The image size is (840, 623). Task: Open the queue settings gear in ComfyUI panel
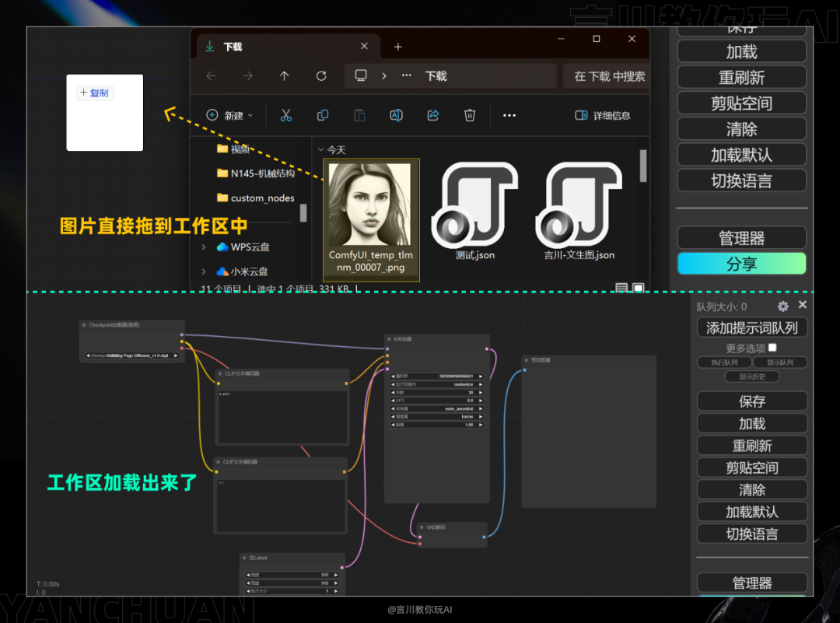(783, 306)
